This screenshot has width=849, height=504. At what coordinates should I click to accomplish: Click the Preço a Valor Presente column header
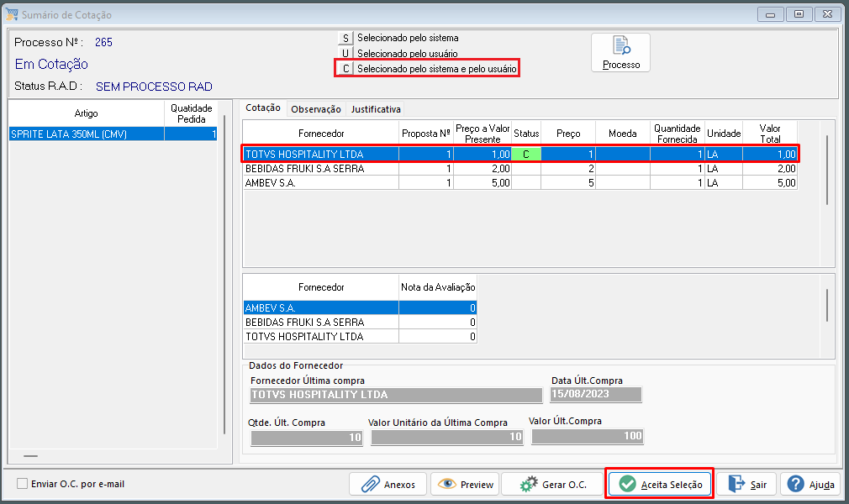click(x=483, y=134)
